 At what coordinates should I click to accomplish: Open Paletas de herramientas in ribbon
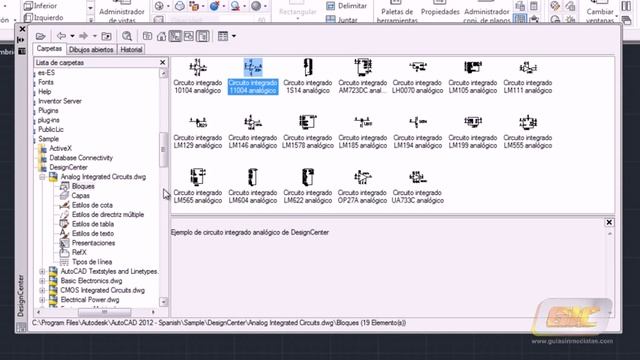pos(397,11)
